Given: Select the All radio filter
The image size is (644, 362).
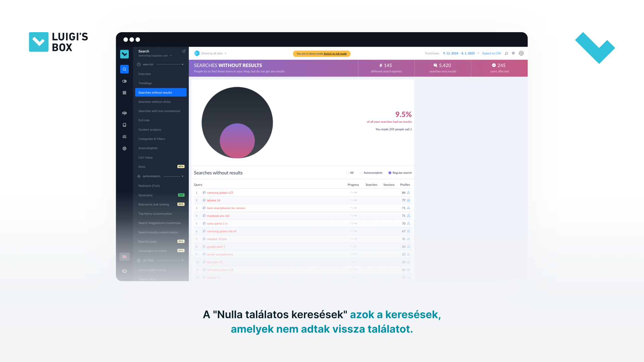Looking at the screenshot, I should (x=347, y=173).
